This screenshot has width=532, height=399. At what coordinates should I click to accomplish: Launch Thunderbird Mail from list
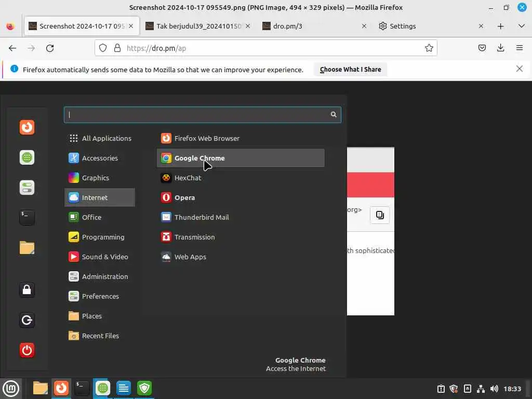click(241, 217)
